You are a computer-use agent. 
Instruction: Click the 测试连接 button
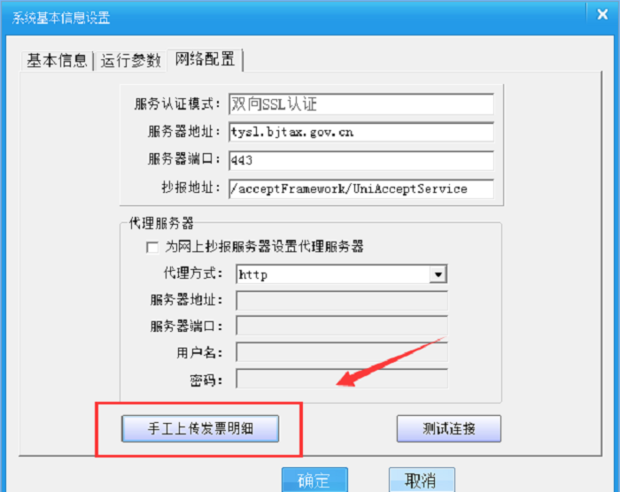pos(449,428)
